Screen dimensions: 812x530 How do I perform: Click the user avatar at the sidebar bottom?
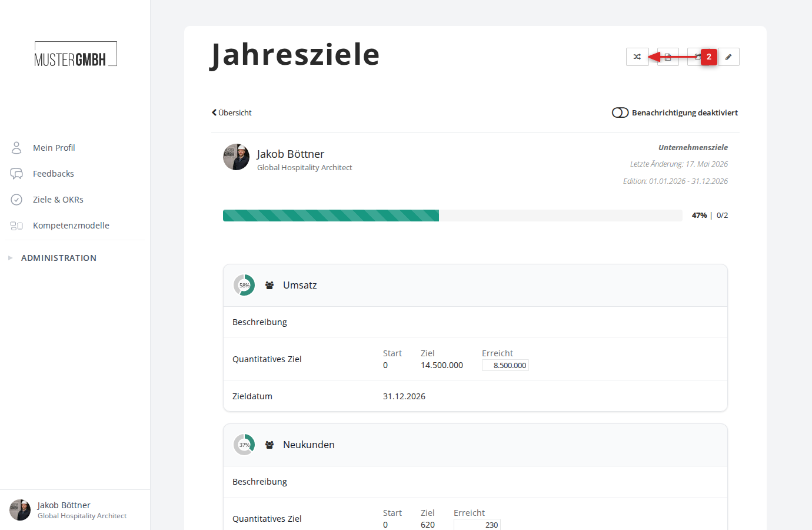(x=20, y=510)
